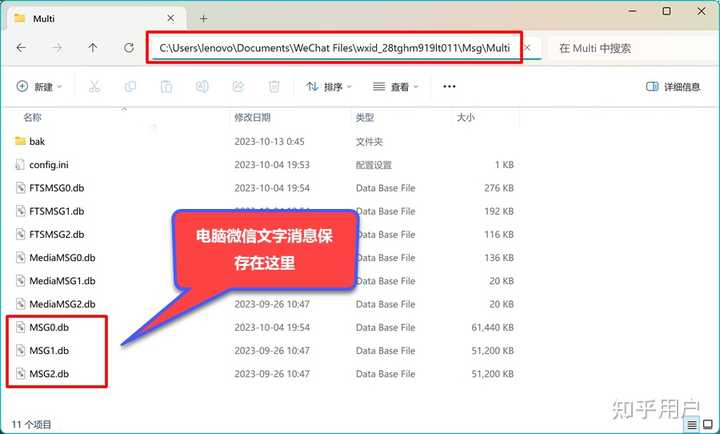Open the 新建 (New) dropdown
This screenshot has width=720, height=434.
pyautogui.click(x=39, y=86)
